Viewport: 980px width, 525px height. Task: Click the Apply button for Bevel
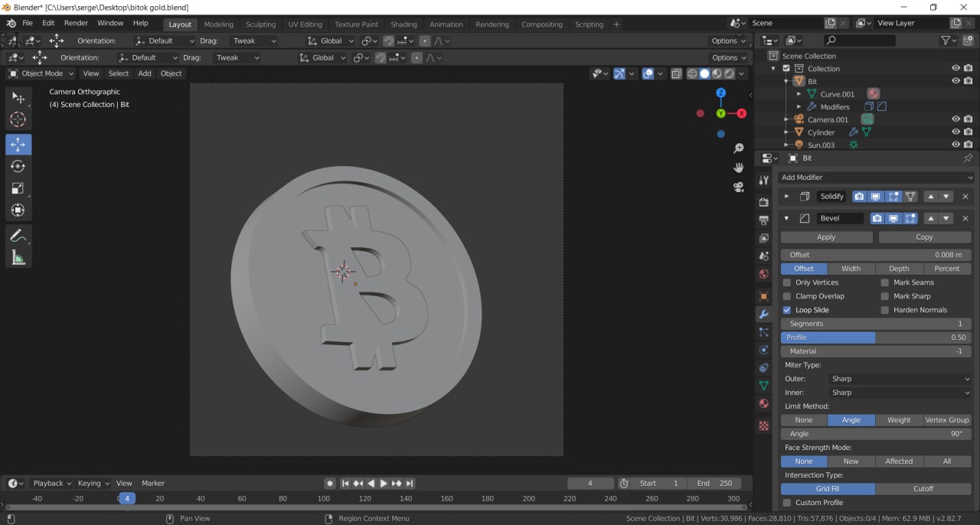click(x=826, y=237)
